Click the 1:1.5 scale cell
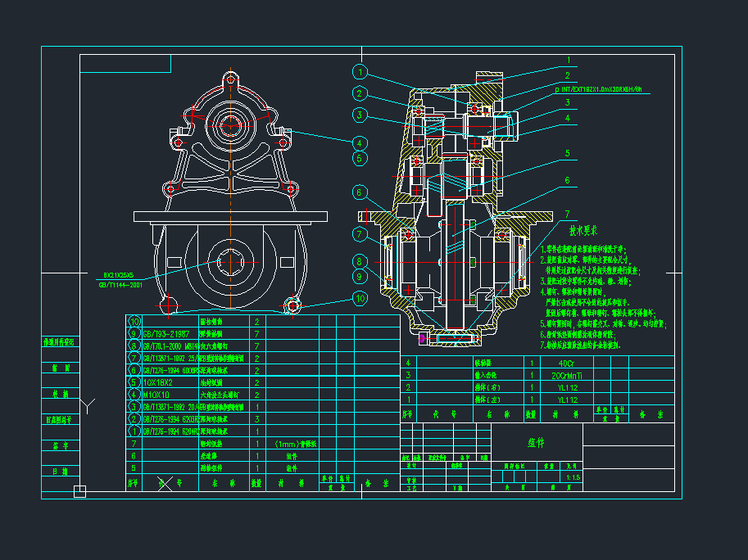 (x=573, y=476)
